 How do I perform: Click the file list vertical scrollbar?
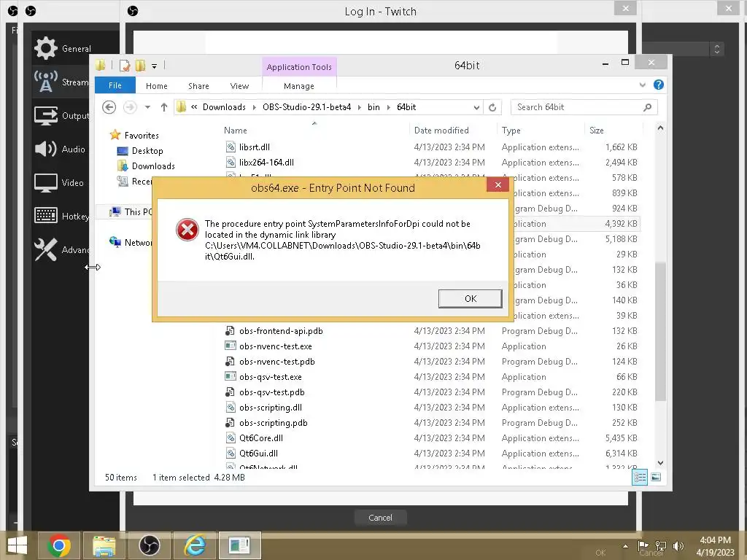(x=660, y=331)
